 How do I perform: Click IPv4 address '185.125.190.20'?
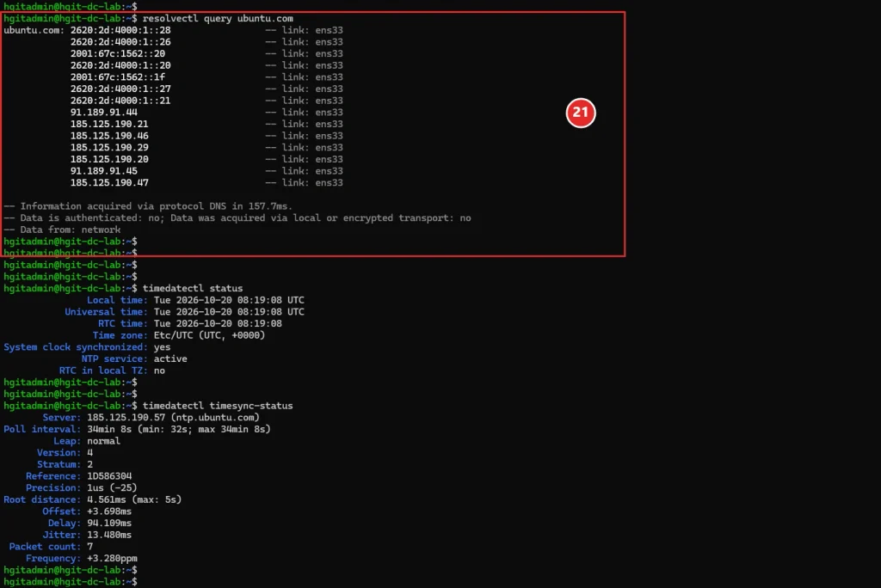(109, 160)
